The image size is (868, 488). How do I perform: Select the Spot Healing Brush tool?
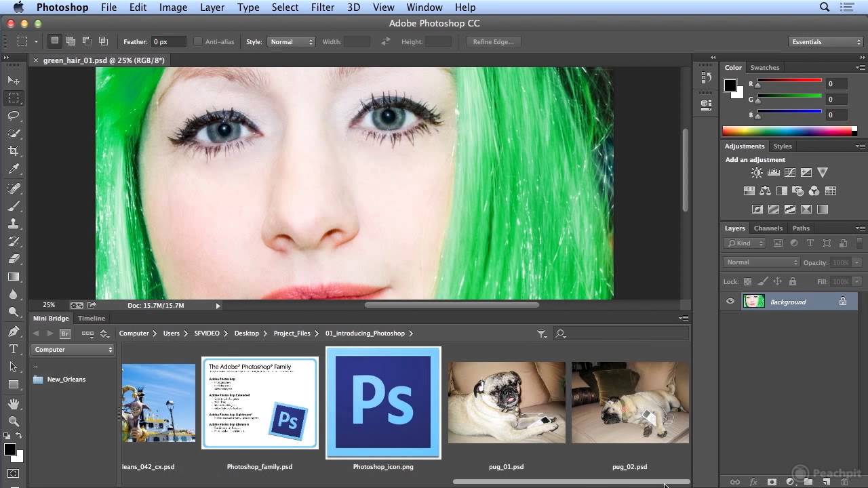(13, 188)
